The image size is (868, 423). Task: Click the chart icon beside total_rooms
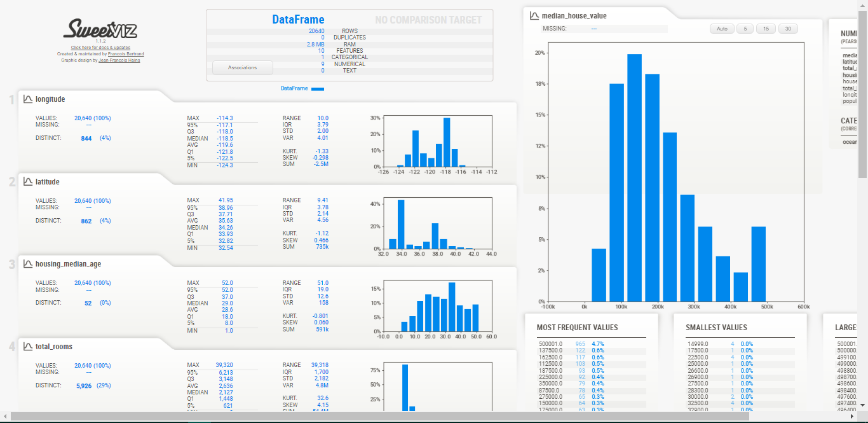pos(28,347)
